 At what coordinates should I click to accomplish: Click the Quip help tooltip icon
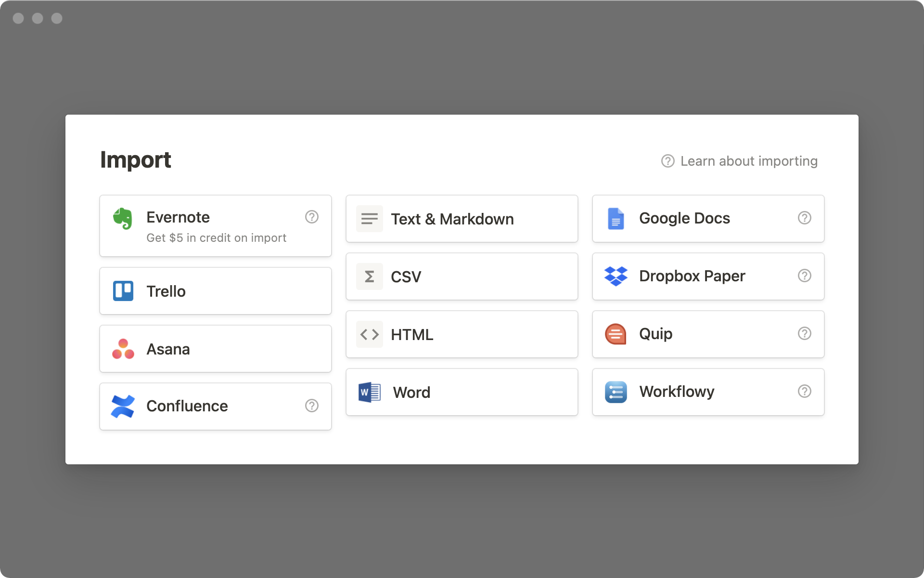coord(805,334)
